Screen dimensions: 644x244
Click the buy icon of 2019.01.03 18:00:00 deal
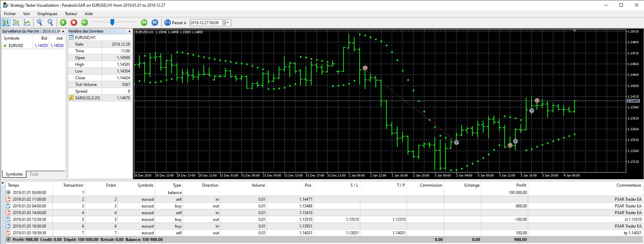click(x=9, y=226)
